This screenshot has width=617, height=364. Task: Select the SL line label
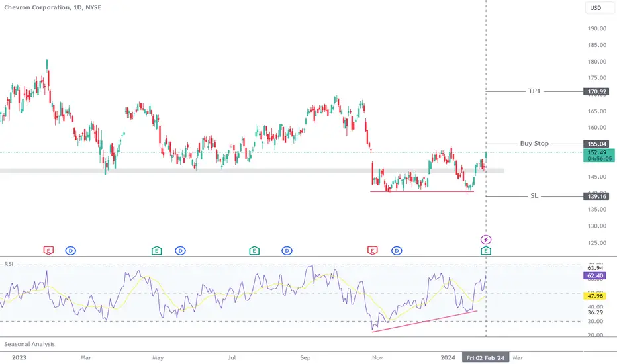pos(534,196)
